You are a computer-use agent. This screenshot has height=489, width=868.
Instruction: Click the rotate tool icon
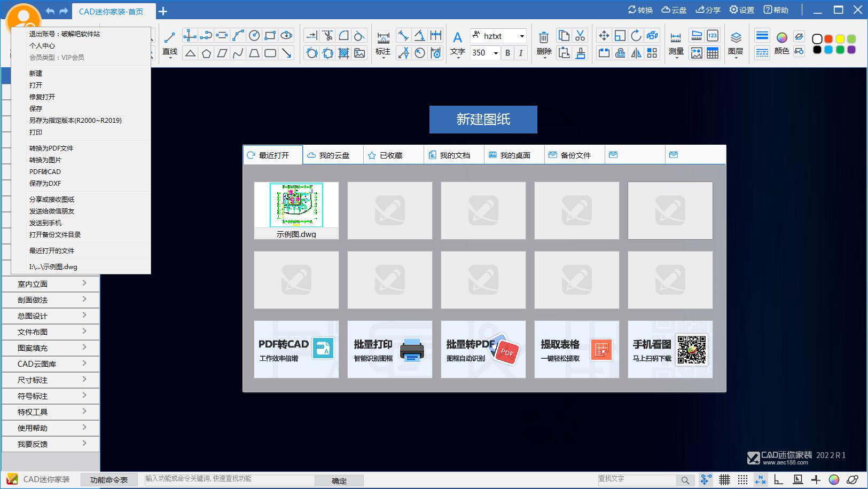coord(636,36)
